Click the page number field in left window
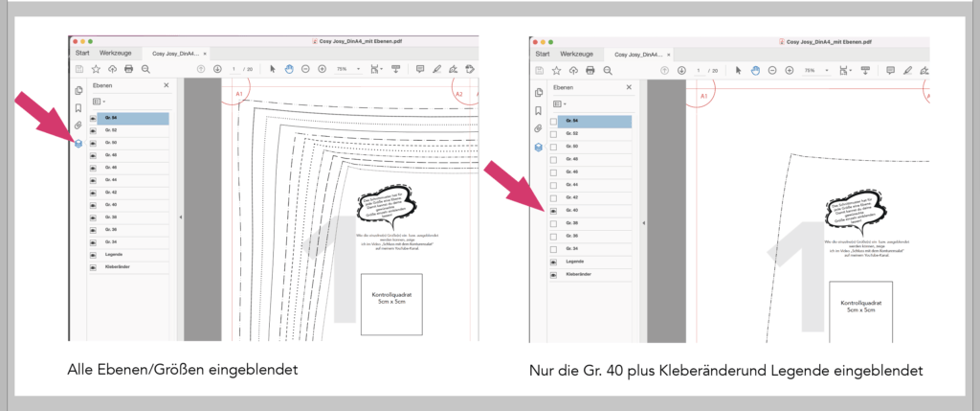The height and width of the screenshot is (411, 980). pos(234,69)
